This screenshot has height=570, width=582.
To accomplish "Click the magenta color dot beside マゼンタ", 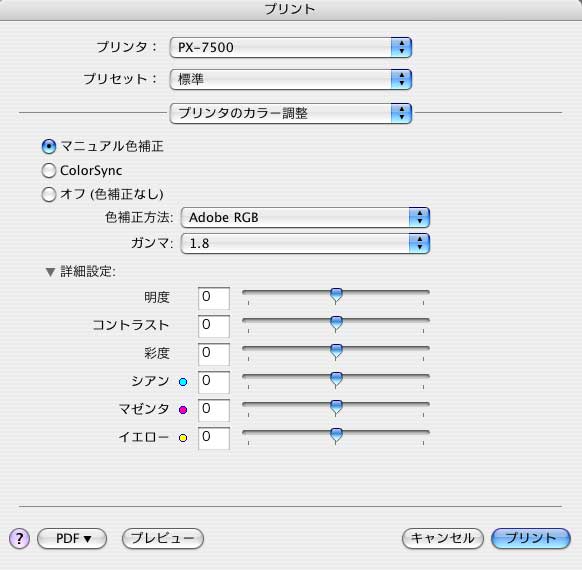I will [x=183, y=410].
